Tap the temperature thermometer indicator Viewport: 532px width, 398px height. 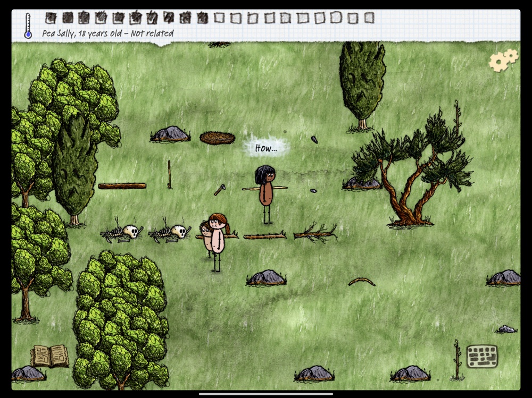pos(28,26)
